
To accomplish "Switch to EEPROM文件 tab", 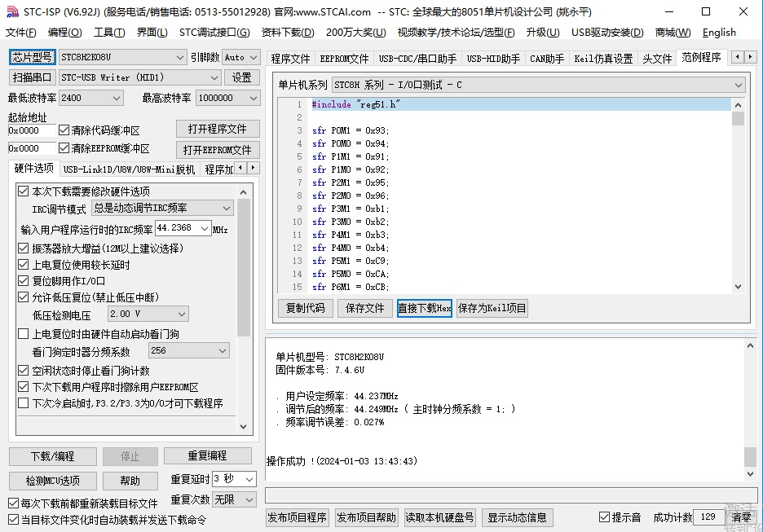I will [344, 59].
